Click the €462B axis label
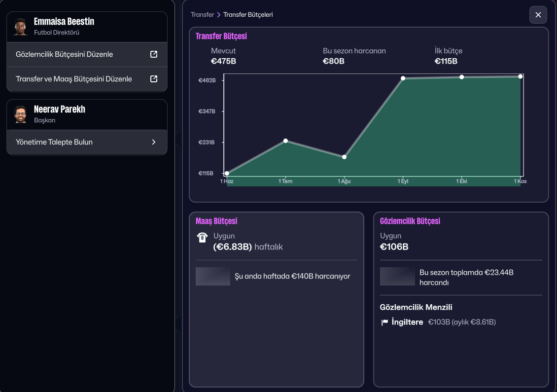The width and height of the screenshot is (557, 392). (x=207, y=80)
